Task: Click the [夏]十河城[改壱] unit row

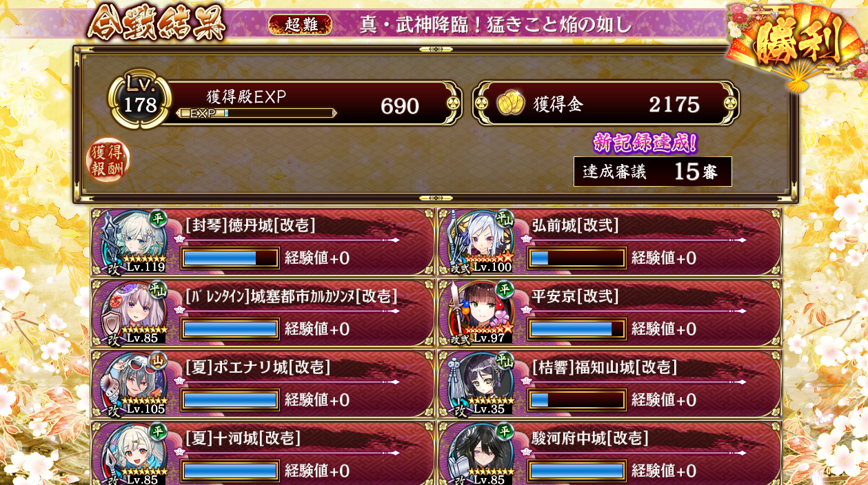Action: click(263, 453)
